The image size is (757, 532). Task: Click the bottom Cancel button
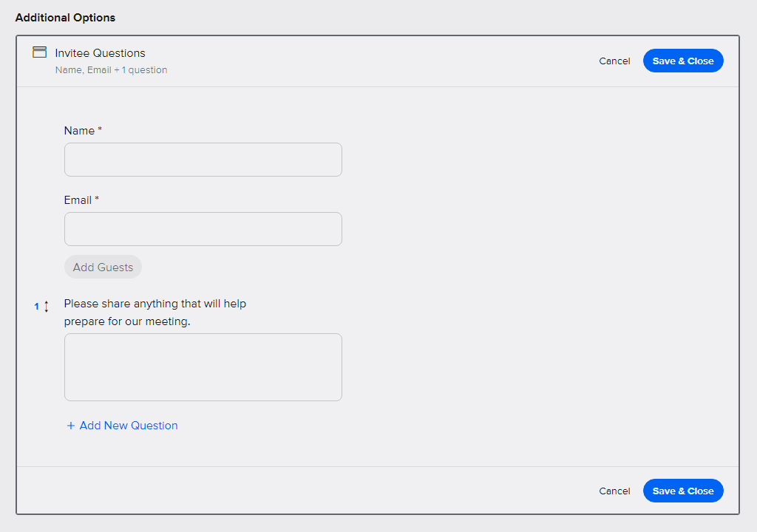point(614,491)
